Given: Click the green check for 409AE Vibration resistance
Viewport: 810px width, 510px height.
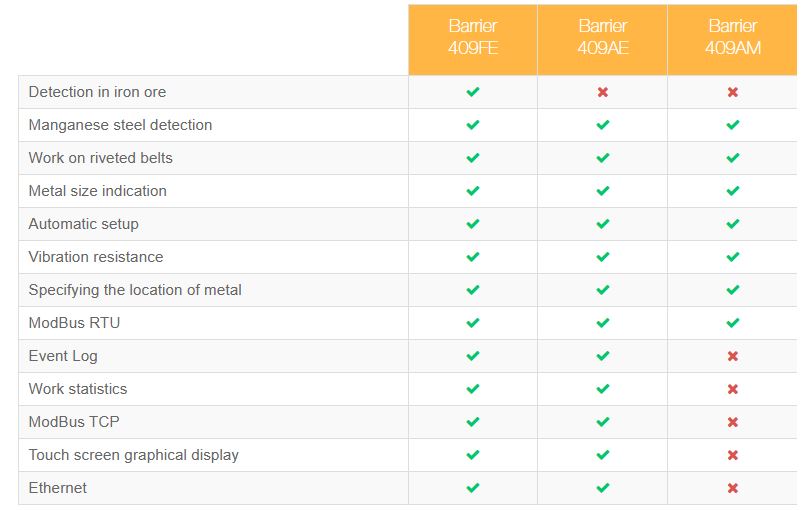Looking at the screenshot, I should 602,257.
